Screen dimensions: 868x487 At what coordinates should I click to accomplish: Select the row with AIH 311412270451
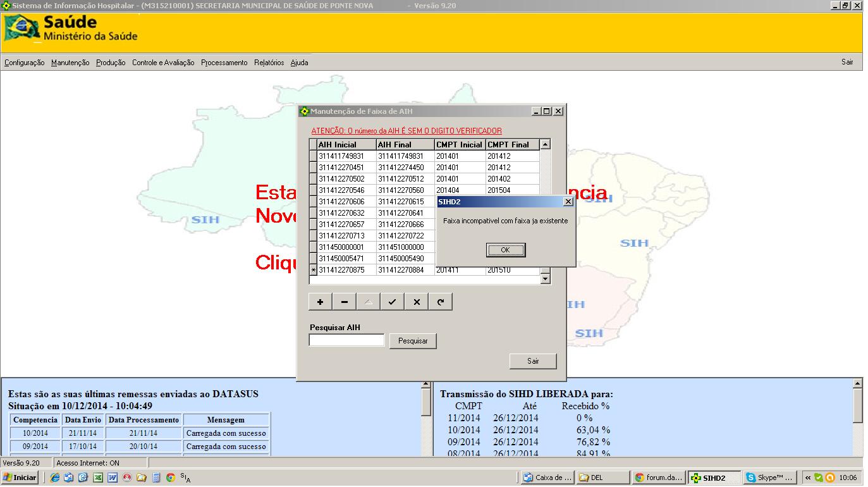click(x=345, y=168)
